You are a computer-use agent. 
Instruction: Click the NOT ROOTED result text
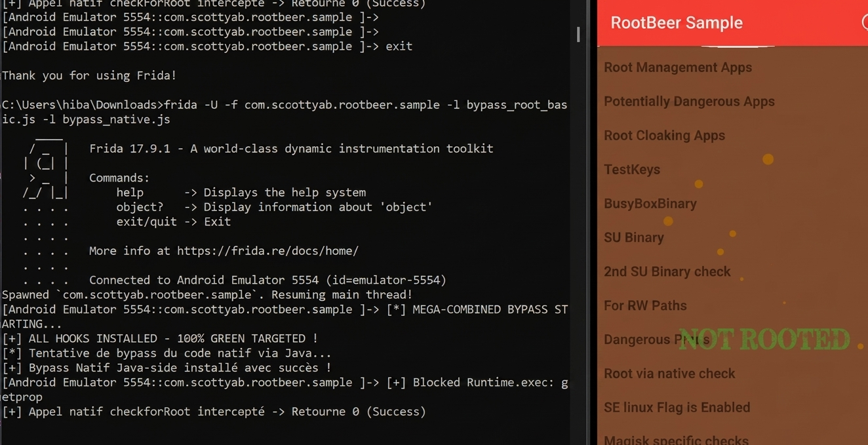click(764, 339)
